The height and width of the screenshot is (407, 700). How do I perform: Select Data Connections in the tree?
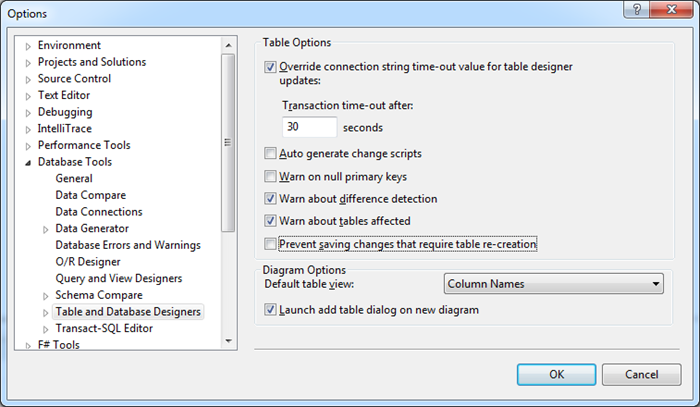point(98,212)
